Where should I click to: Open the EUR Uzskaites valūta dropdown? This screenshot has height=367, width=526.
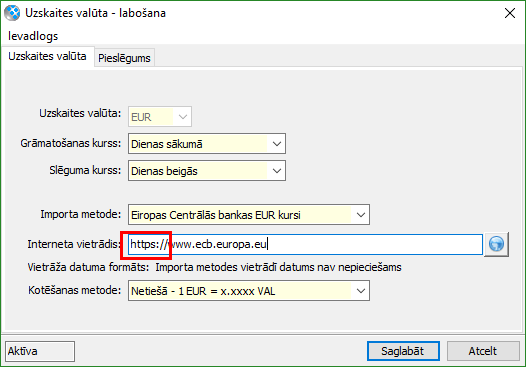click(x=160, y=117)
